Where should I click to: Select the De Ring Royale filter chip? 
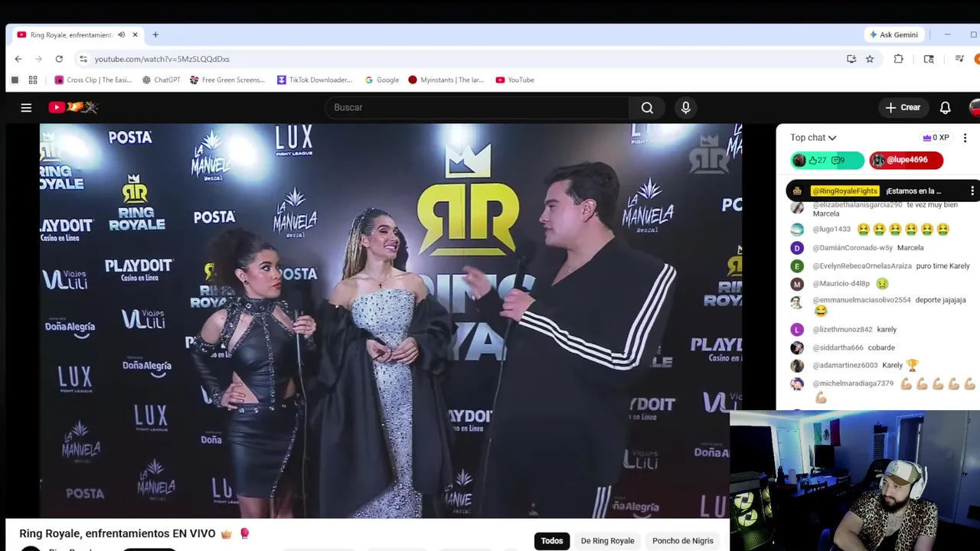(x=607, y=541)
